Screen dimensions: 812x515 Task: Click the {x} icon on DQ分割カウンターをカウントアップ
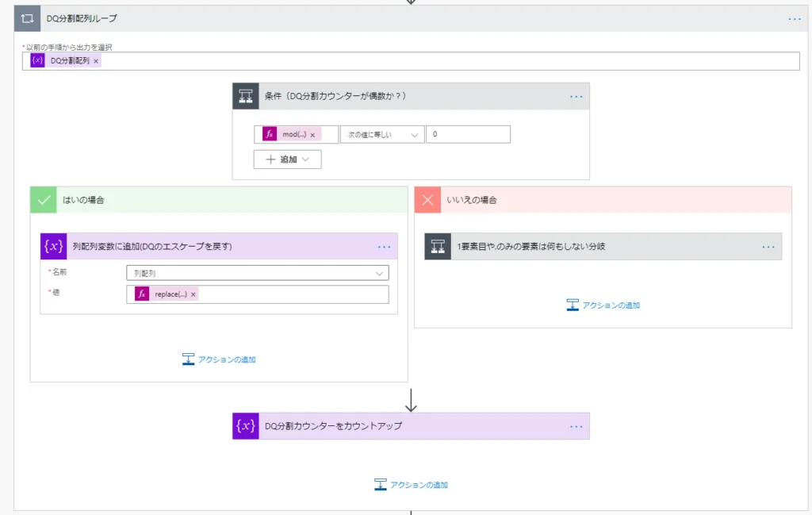click(x=246, y=425)
